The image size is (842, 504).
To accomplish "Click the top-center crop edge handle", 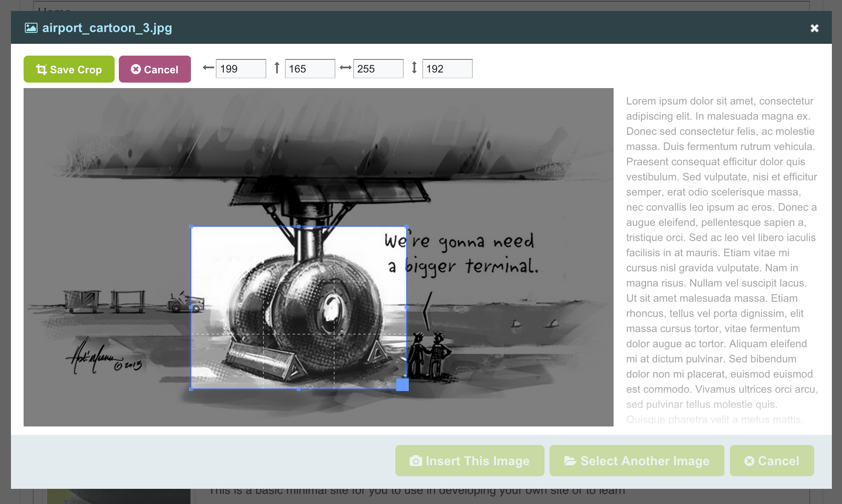I will point(299,227).
